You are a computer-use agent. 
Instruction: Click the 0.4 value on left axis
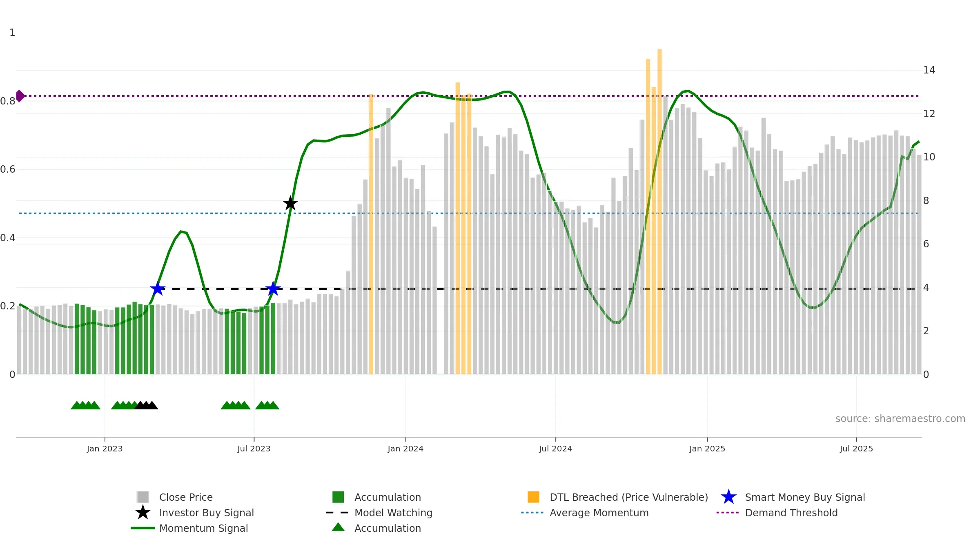click(7, 238)
